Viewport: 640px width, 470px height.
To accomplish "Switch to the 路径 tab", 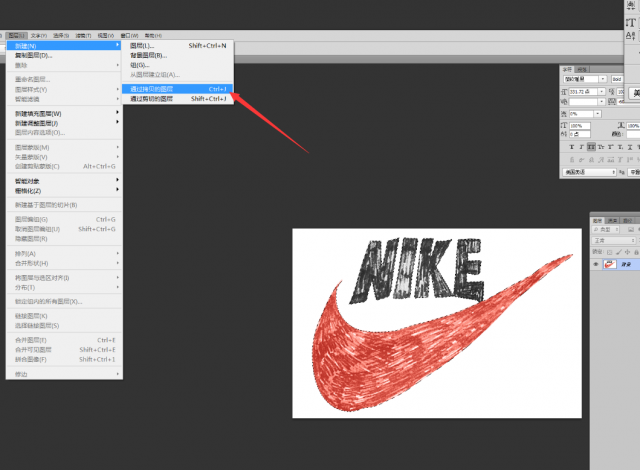I will [628, 220].
